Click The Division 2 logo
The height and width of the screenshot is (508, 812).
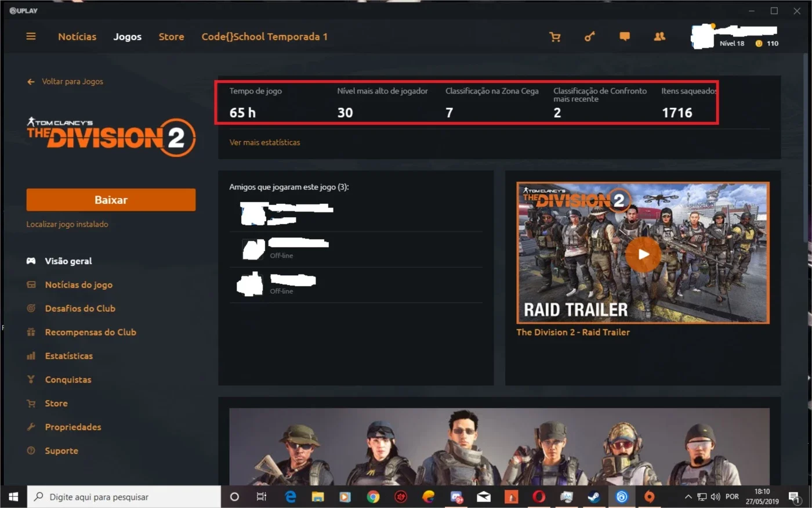tap(111, 137)
